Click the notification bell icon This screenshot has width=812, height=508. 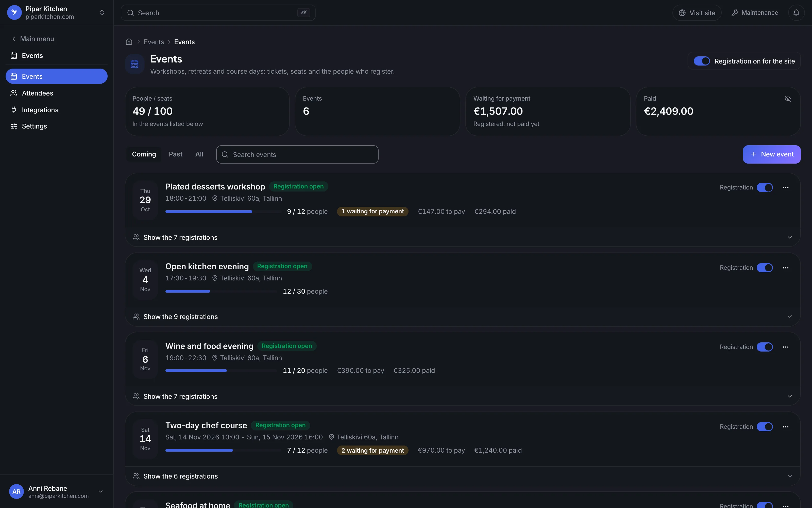point(796,13)
